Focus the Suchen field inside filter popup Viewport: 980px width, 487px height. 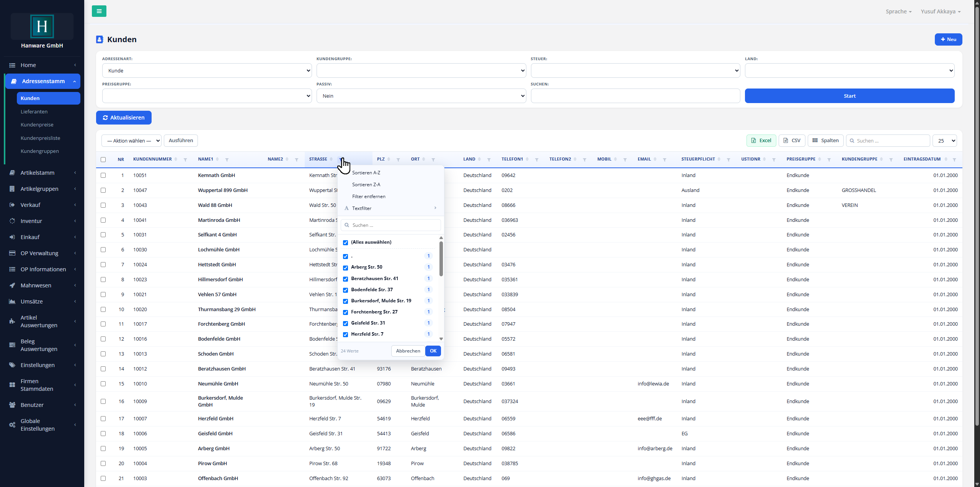coord(390,225)
